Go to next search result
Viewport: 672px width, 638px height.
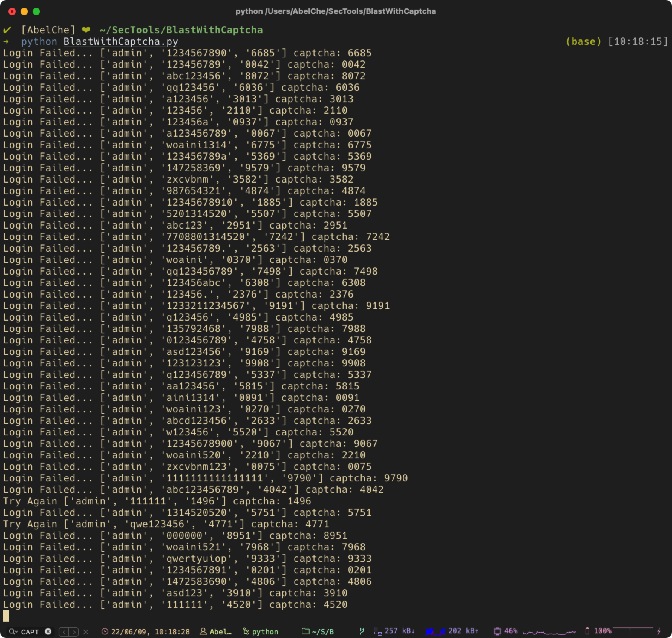pyautogui.click(x=74, y=632)
